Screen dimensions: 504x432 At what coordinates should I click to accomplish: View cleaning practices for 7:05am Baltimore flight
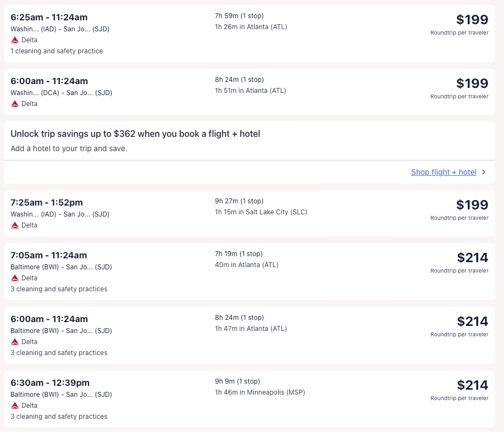click(59, 289)
